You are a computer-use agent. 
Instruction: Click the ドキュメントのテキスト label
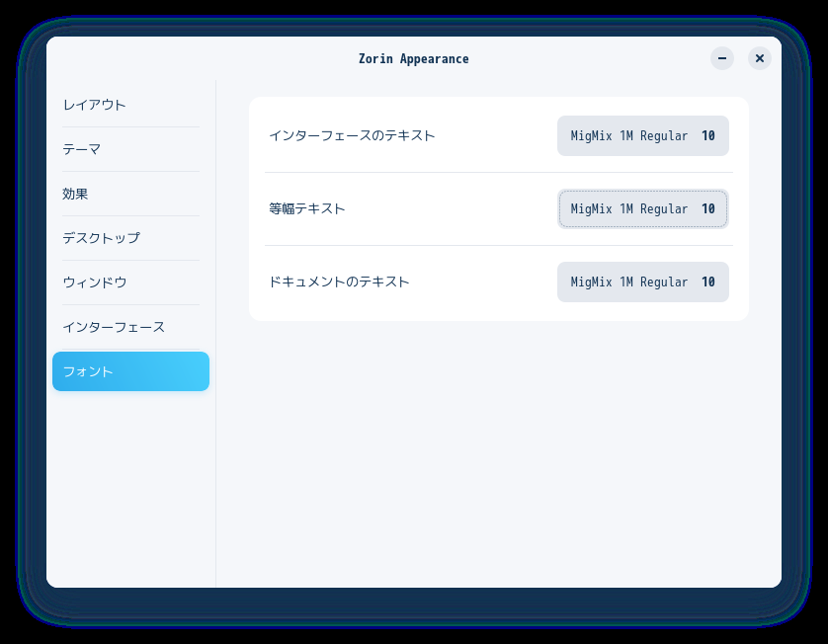[x=340, y=282]
